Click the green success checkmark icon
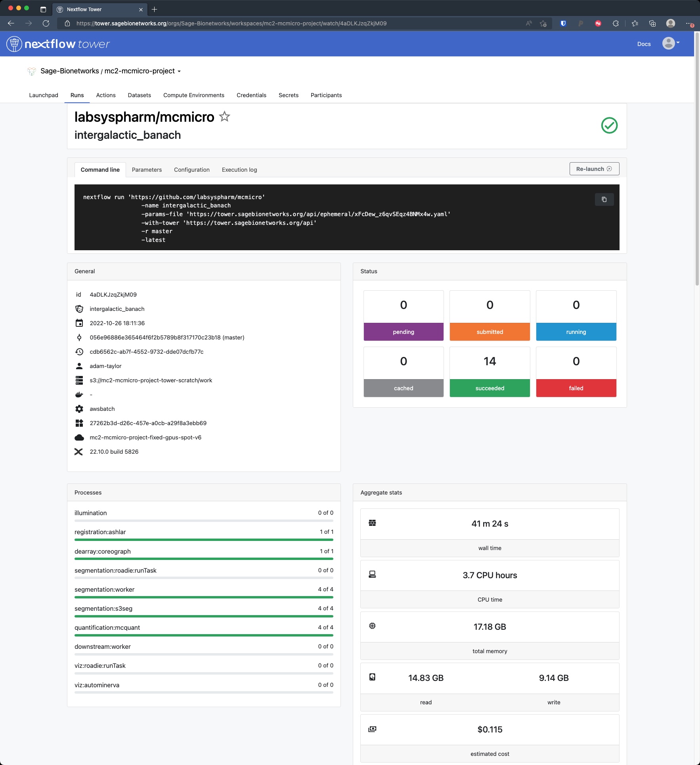Viewport: 700px width, 765px height. [x=608, y=126]
